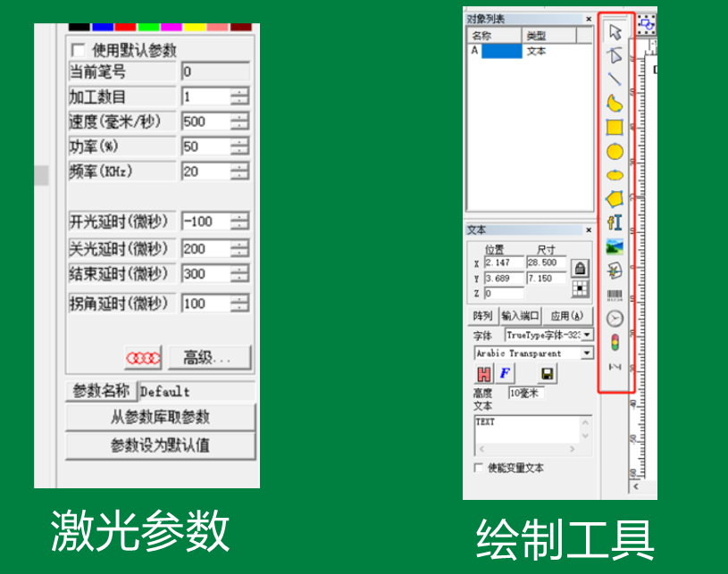Click the 拐角延时 field showing 100
Viewport: 728px width, 574px height.
[206, 304]
